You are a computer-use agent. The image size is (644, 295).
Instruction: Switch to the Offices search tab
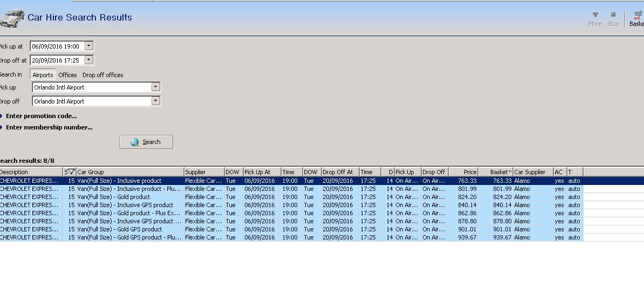[67, 75]
